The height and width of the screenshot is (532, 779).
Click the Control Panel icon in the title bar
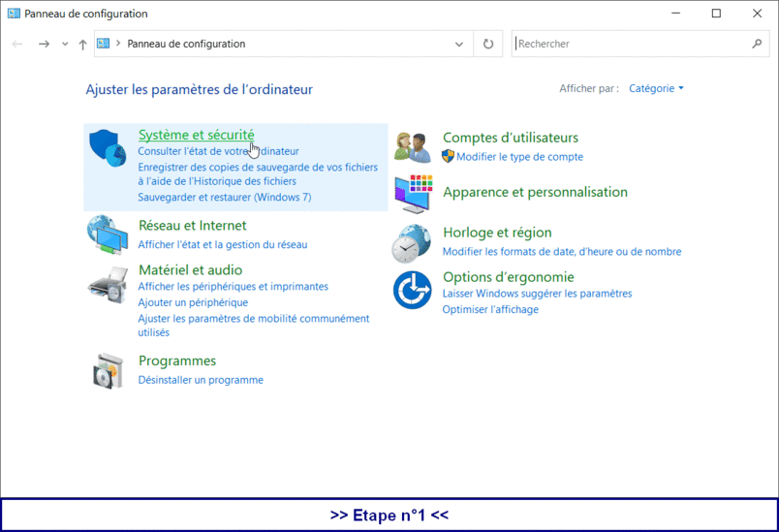click(x=14, y=14)
